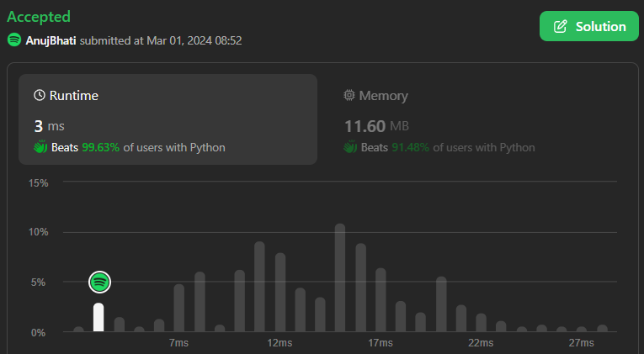The image size is (644, 354).
Task: Click the clock icon next to Runtime
Action: click(40, 96)
